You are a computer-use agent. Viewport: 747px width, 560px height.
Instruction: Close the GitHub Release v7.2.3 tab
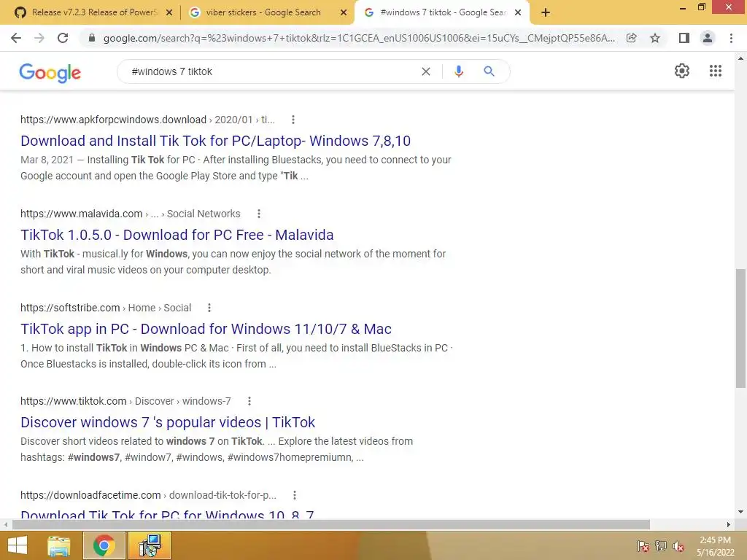169,13
